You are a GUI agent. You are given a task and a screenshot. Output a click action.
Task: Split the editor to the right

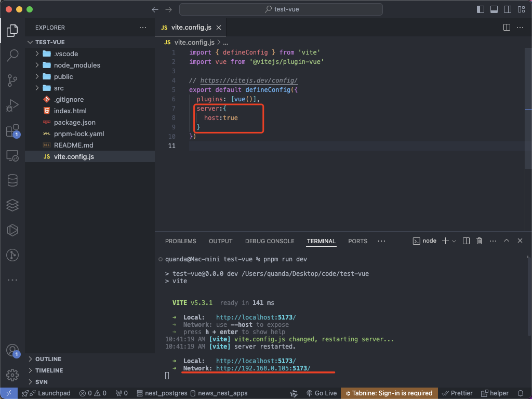click(x=507, y=28)
